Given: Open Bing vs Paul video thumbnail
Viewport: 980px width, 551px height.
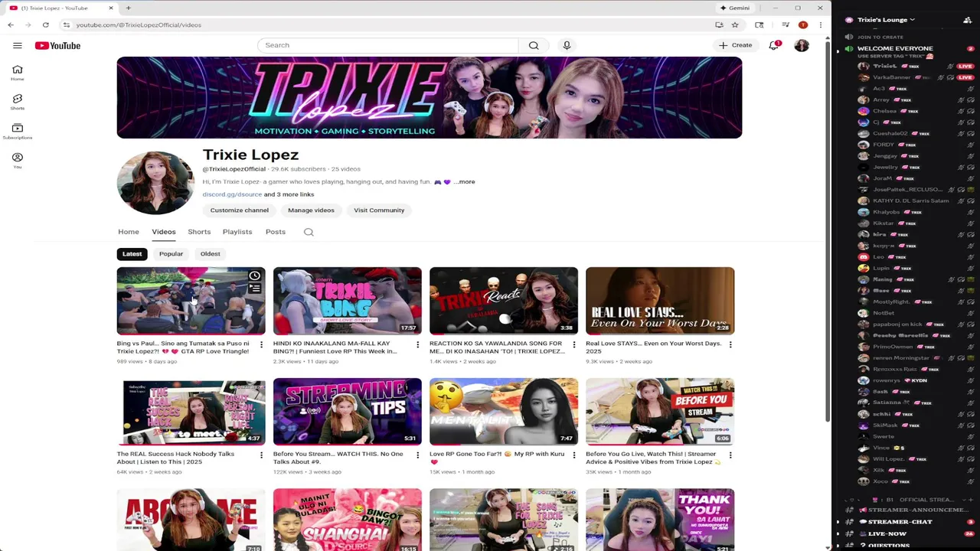Looking at the screenshot, I should [x=191, y=301].
